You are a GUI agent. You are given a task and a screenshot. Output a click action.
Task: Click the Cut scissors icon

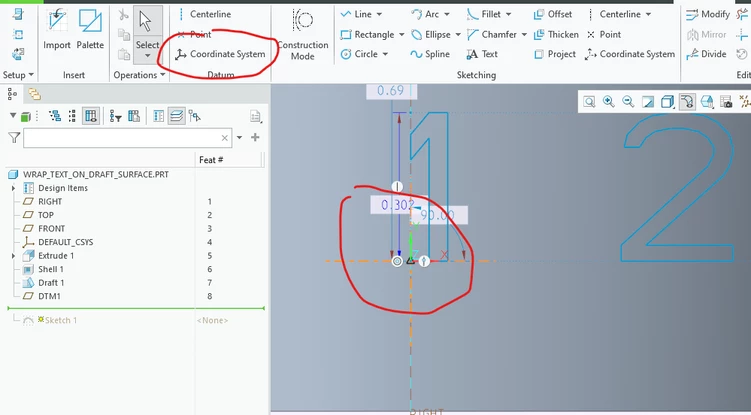(x=124, y=15)
